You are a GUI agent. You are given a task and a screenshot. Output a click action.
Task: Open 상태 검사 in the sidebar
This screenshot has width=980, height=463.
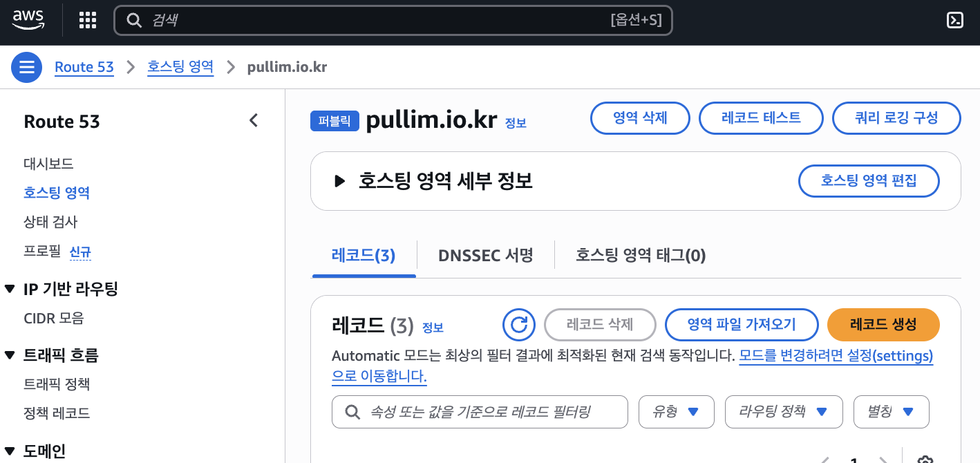pyautogui.click(x=50, y=222)
